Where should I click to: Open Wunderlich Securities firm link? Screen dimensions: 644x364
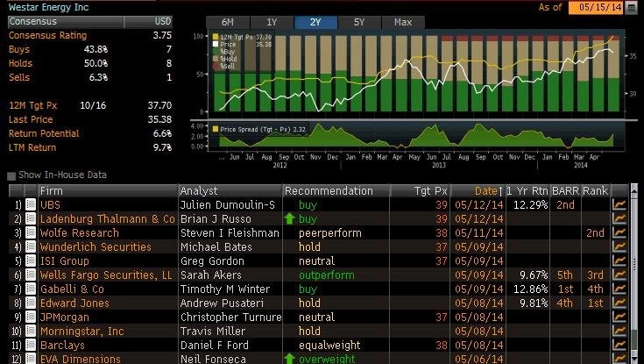(x=96, y=246)
